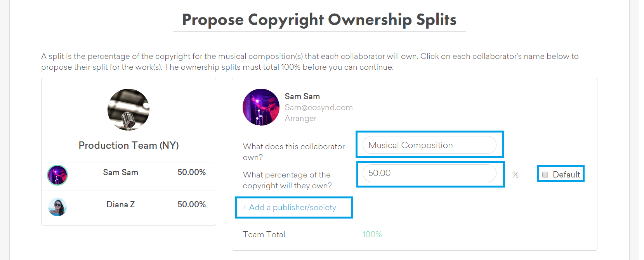The image size is (644, 260).
Task: Click Diana Z's 50.00% split value
Action: [x=191, y=205]
